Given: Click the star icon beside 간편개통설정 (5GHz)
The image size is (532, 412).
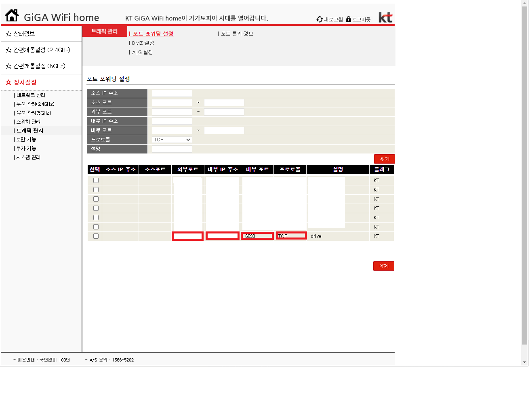Looking at the screenshot, I should [x=8, y=66].
